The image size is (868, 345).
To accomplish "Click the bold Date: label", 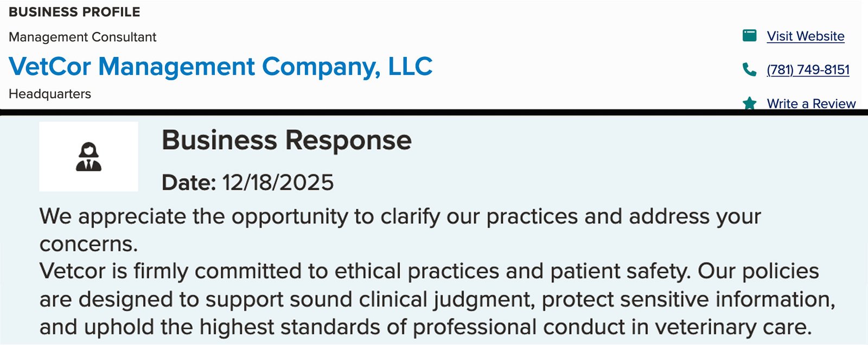I will coord(189,183).
